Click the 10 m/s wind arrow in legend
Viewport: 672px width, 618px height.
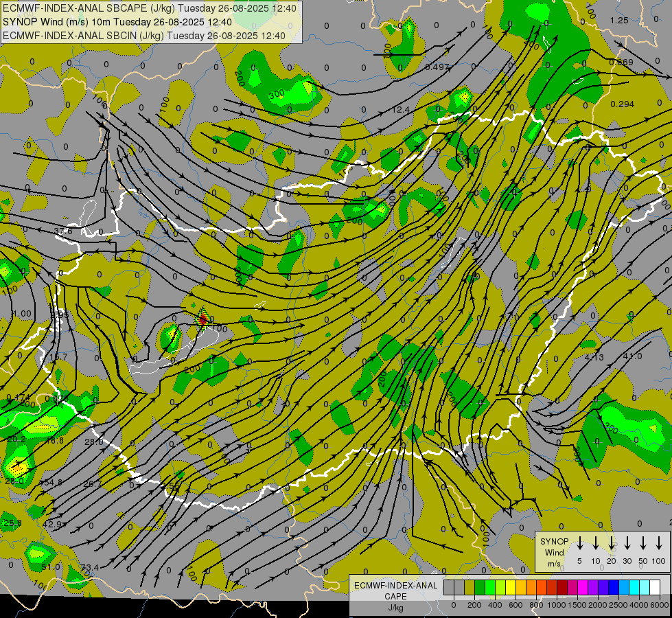(595, 543)
